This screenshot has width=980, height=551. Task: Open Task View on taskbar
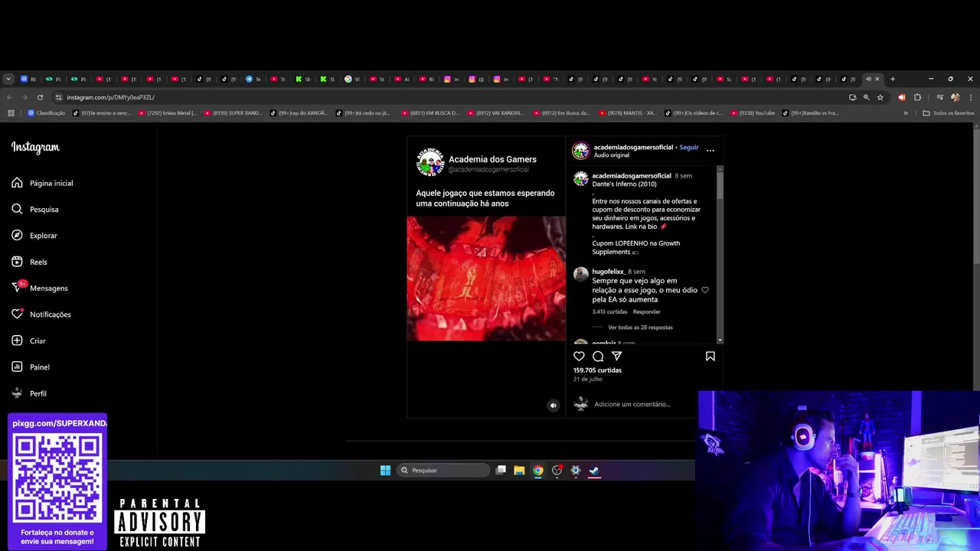point(501,471)
